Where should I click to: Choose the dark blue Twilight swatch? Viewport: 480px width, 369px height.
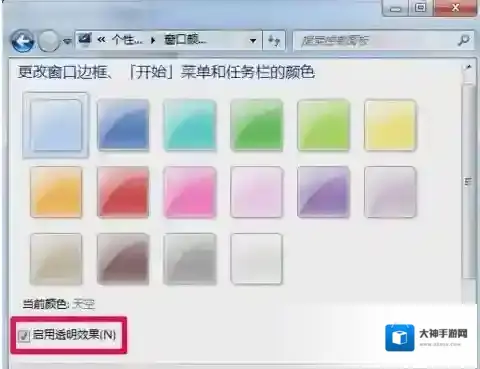(x=123, y=125)
